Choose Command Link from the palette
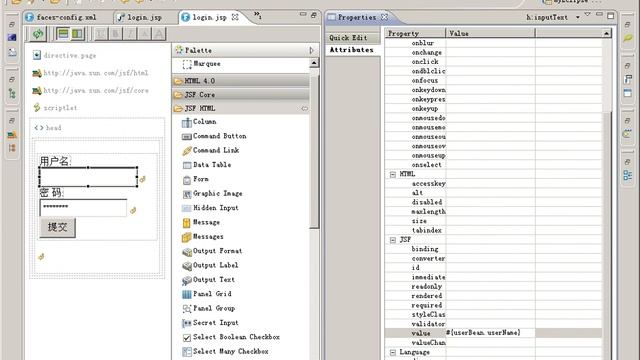640x360 pixels. [211, 150]
